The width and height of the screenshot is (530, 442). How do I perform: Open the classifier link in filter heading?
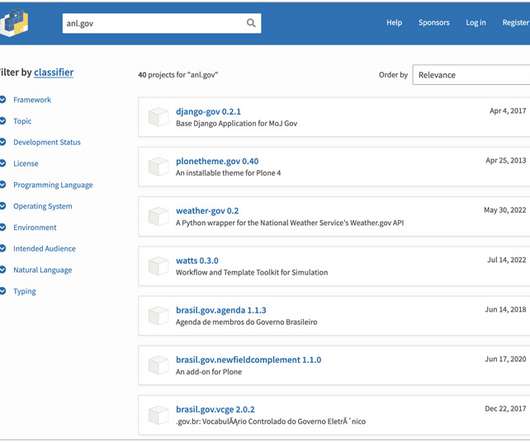(x=53, y=72)
